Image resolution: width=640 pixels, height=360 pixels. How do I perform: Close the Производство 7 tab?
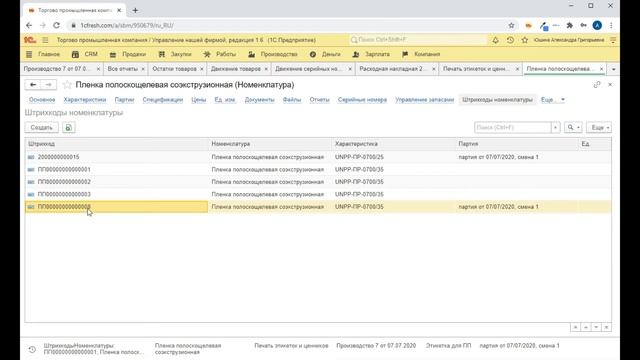coord(98,69)
